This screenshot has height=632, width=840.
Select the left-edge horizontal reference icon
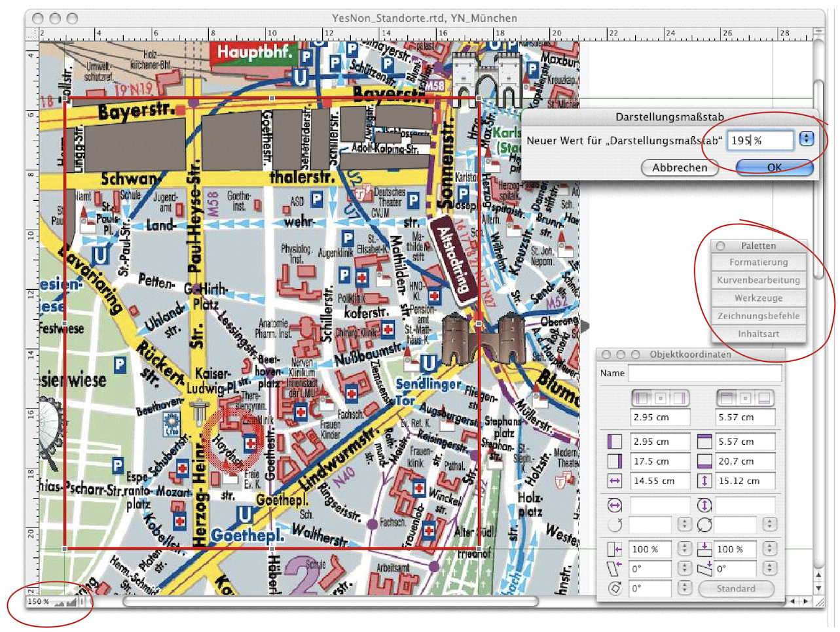point(642,398)
